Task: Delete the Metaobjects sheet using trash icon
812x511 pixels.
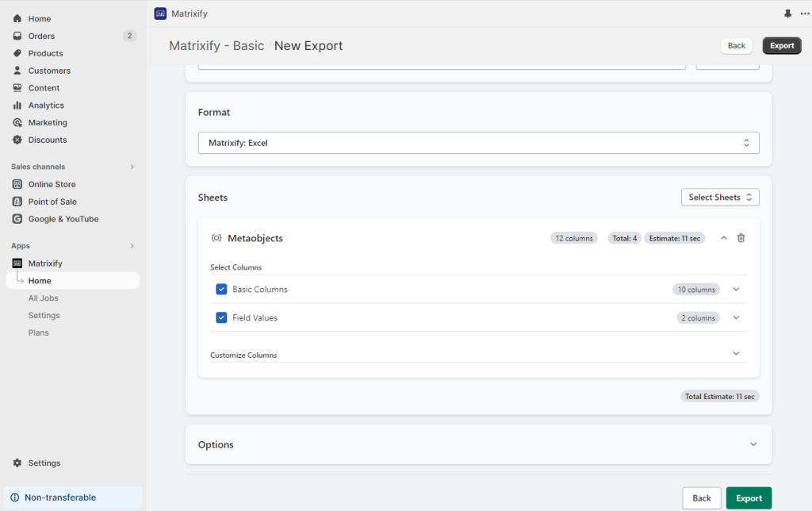Action: [x=741, y=237]
